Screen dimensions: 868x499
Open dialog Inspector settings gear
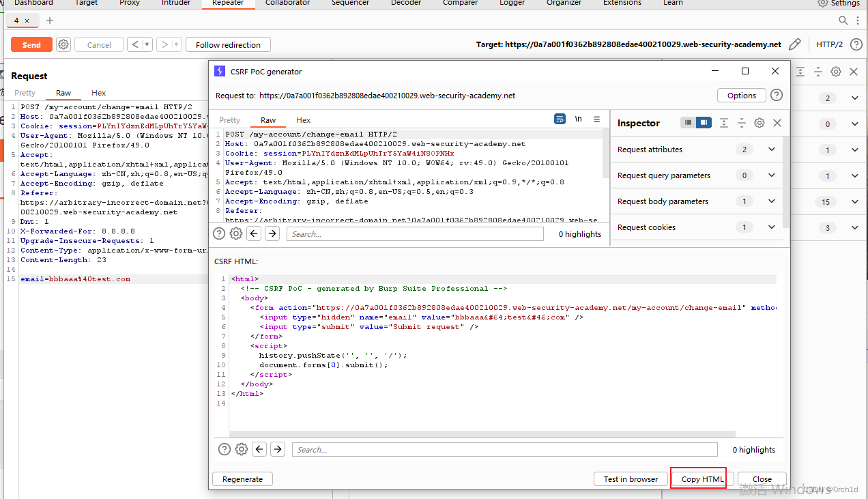[x=759, y=123]
